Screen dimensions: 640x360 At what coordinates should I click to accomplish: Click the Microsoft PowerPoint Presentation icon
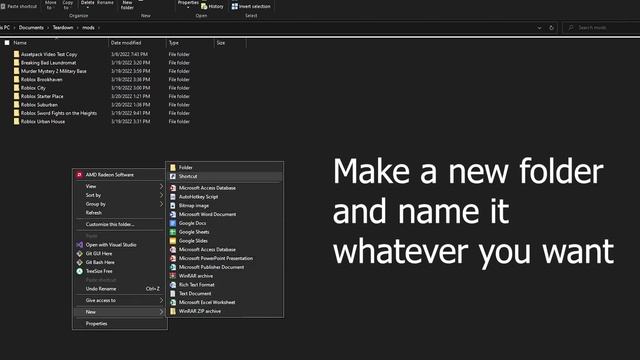tap(173, 258)
